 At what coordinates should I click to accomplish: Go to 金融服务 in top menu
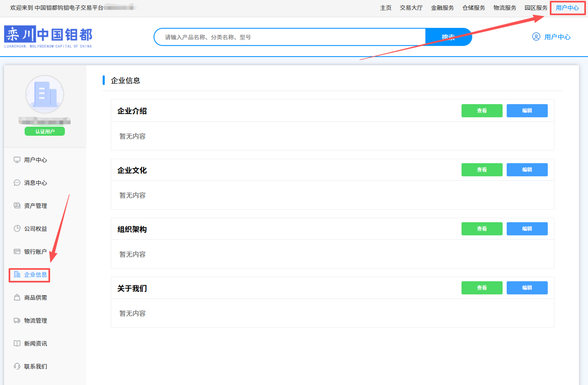pos(442,8)
